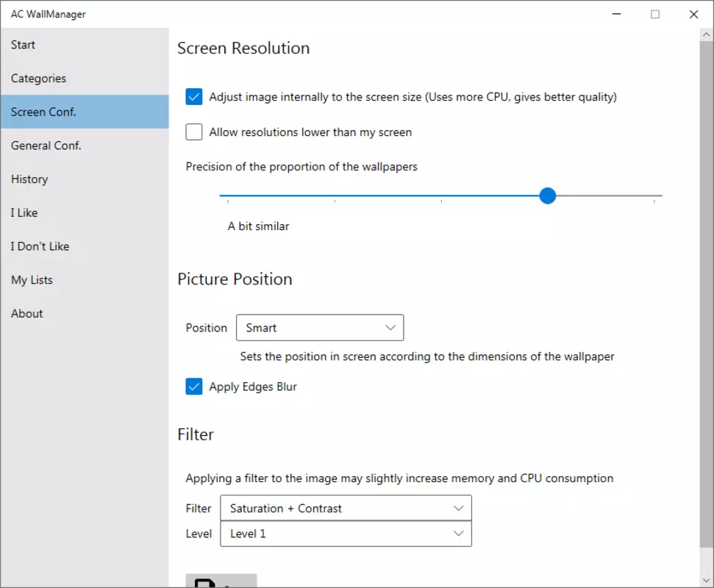Click the scrollbar down arrow
The image size is (714, 588).
click(x=706, y=580)
